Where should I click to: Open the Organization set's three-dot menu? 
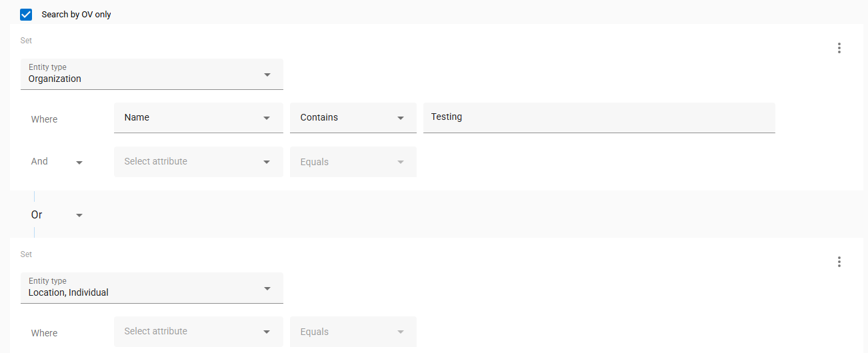click(839, 48)
